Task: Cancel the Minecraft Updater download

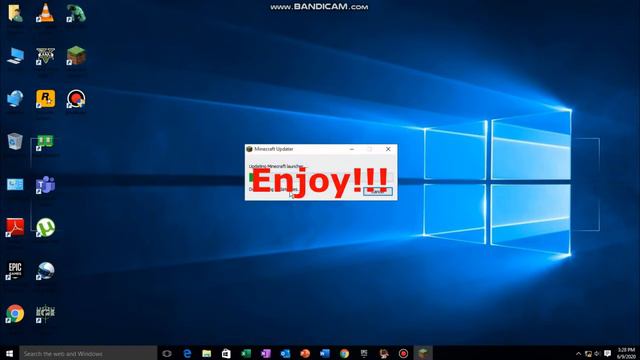Action: 378,191
